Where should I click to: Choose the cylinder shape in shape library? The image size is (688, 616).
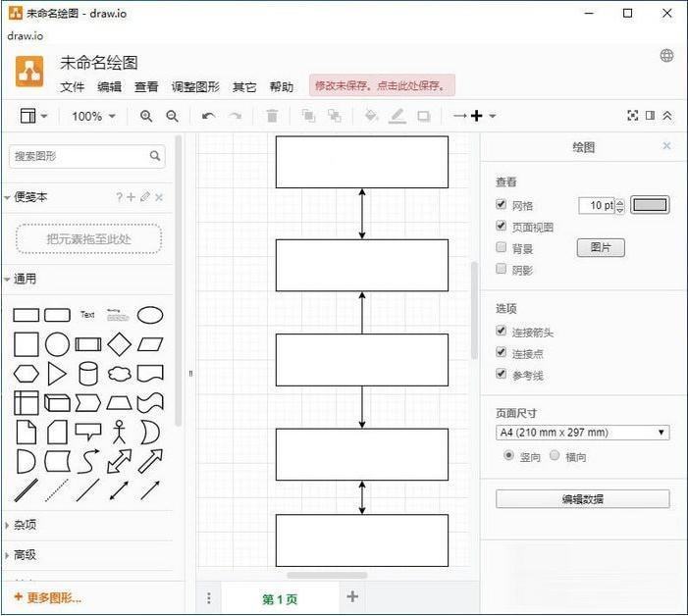coord(88,374)
